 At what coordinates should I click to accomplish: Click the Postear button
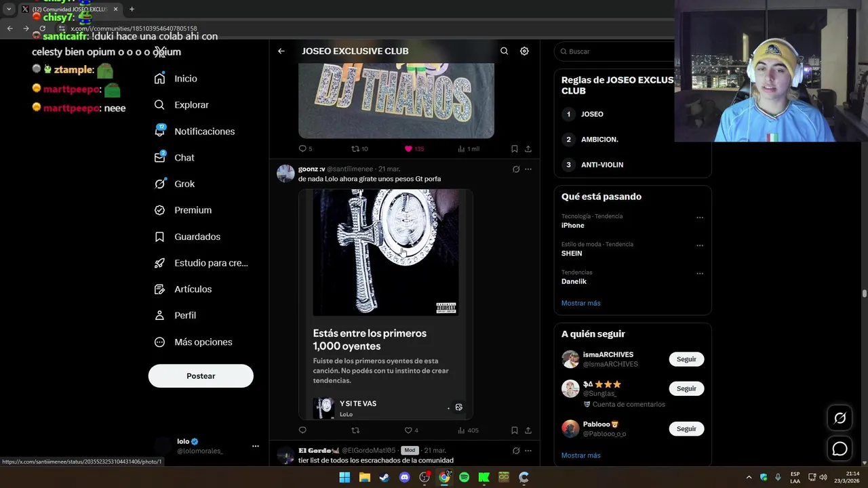[201, 376]
